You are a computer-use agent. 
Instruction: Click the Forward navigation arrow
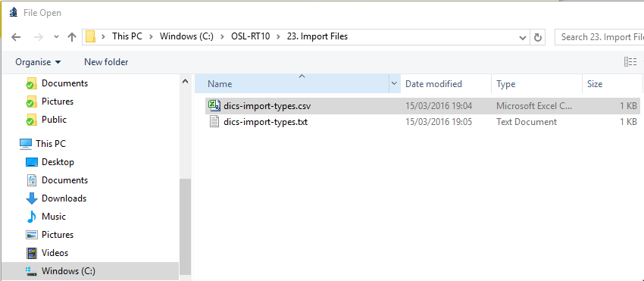pos(38,37)
